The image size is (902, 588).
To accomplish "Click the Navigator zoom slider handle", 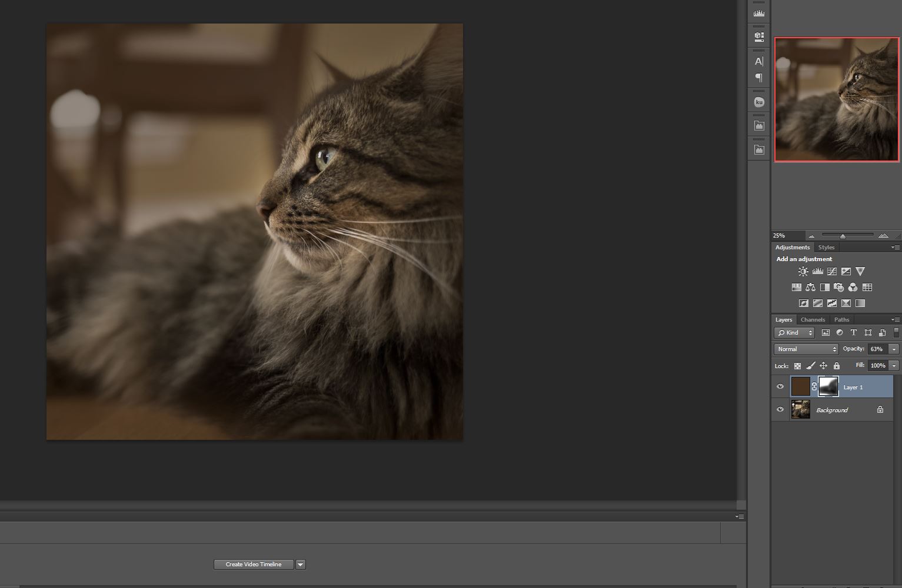I will (x=843, y=236).
